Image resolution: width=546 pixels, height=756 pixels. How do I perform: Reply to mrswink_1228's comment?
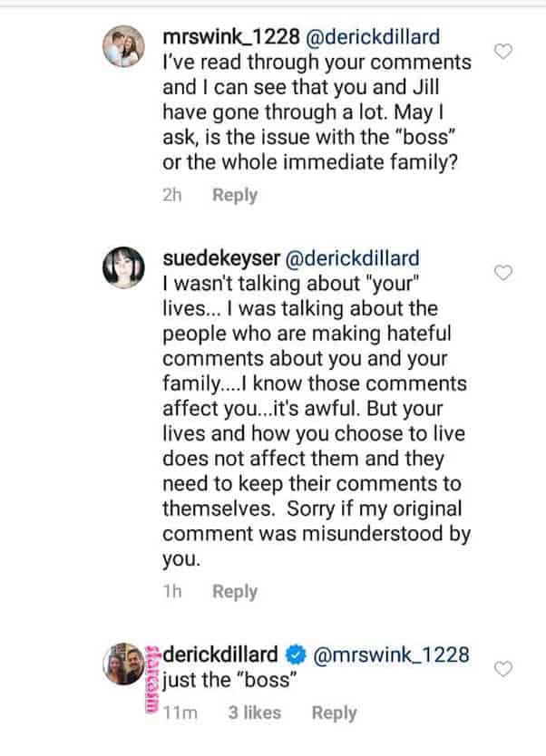click(x=235, y=195)
